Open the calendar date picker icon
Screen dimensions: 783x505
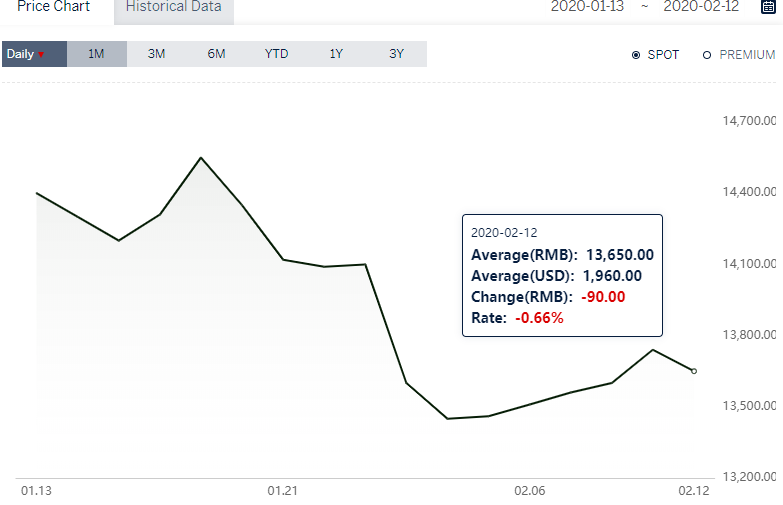click(768, 6)
